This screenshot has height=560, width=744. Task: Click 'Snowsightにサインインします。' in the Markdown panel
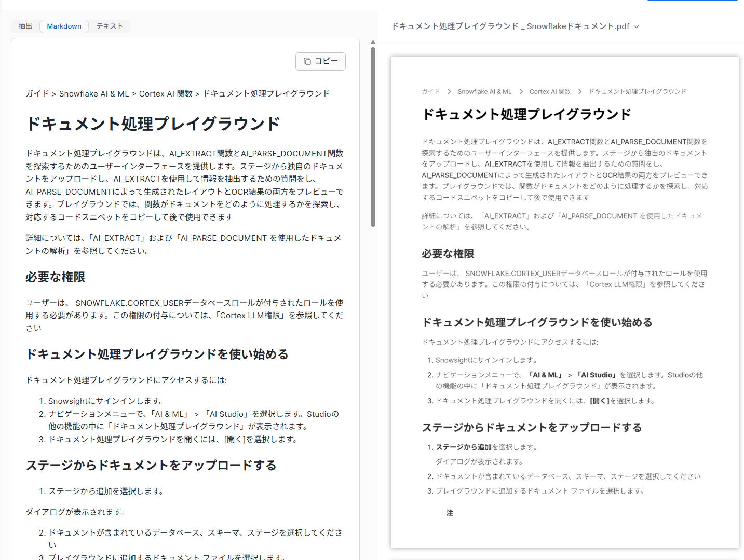click(x=106, y=401)
